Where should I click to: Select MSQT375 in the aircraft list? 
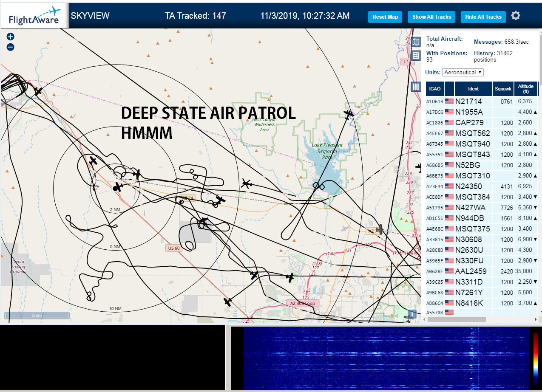click(482, 229)
